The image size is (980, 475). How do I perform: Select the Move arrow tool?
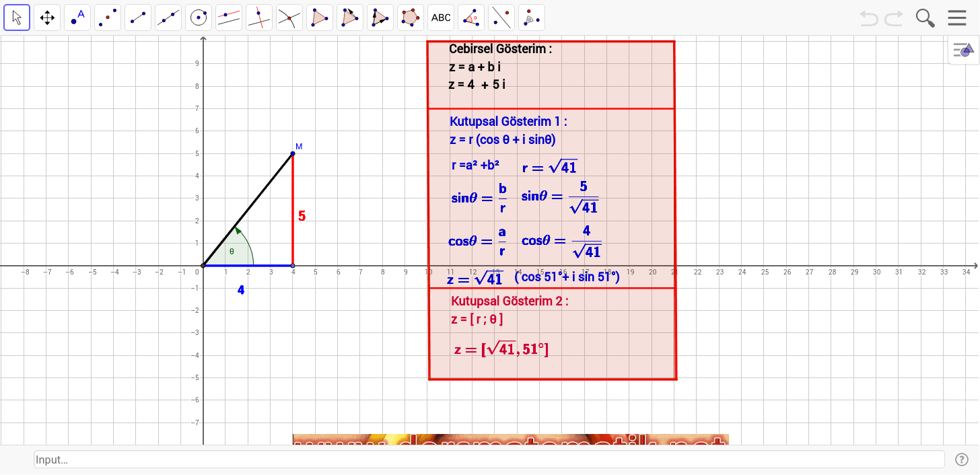click(17, 17)
